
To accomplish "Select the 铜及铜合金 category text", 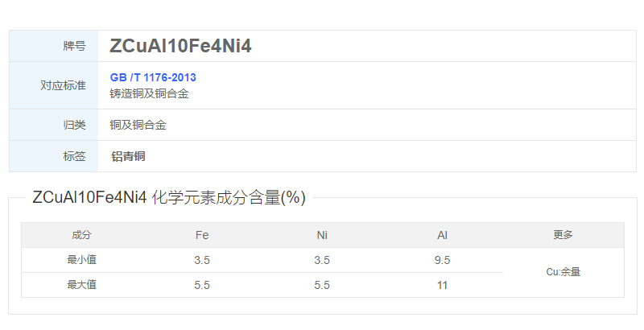I will (138, 125).
